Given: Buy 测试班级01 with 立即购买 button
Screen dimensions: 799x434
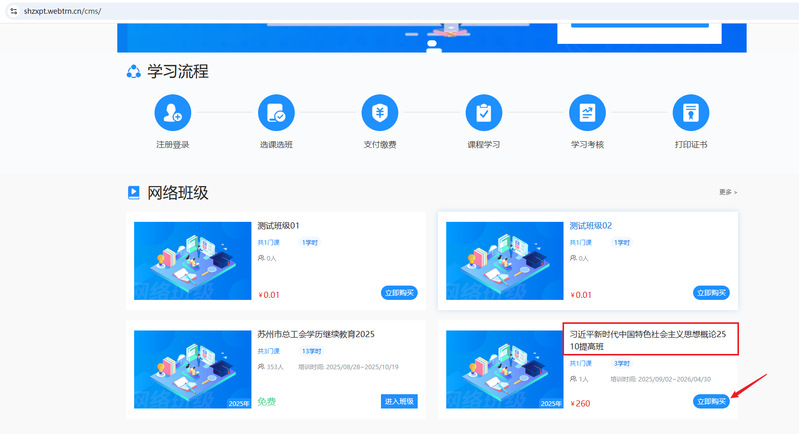Looking at the screenshot, I should 399,293.
